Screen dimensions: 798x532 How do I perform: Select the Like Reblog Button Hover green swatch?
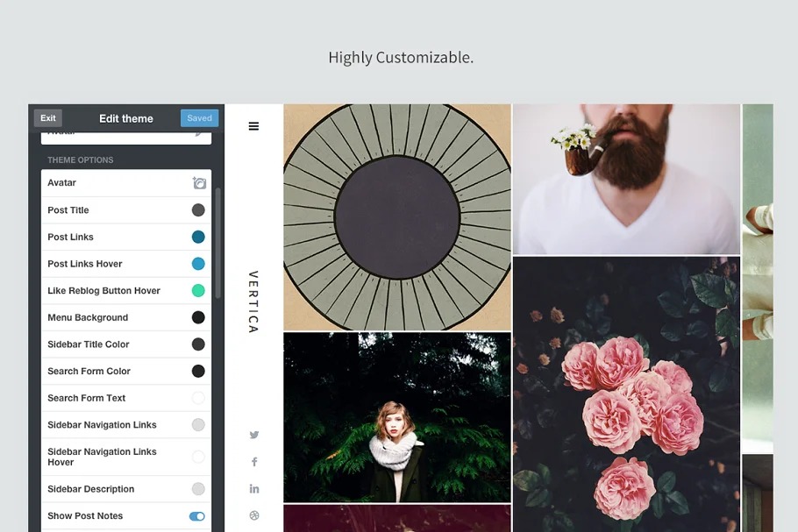pos(198,291)
